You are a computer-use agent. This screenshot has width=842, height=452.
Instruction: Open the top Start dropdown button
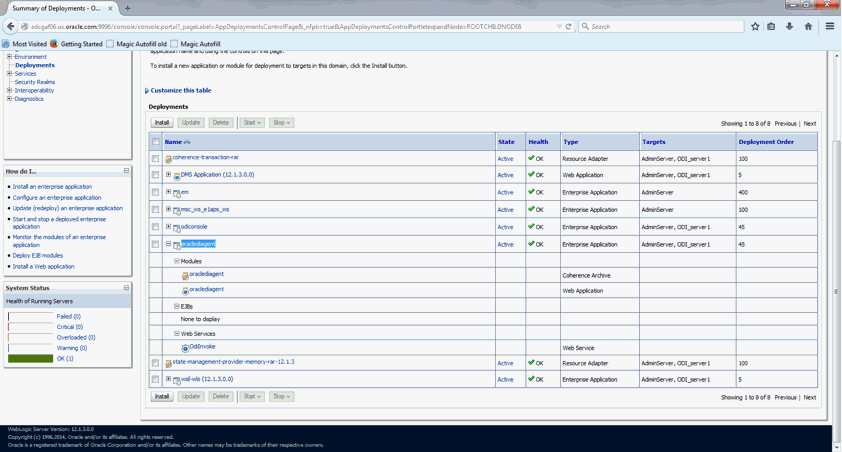252,122
